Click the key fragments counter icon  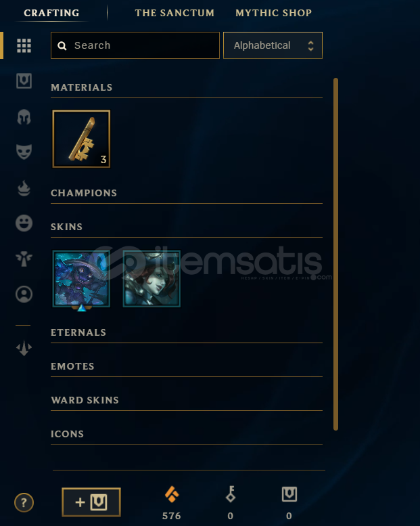[231, 494]
